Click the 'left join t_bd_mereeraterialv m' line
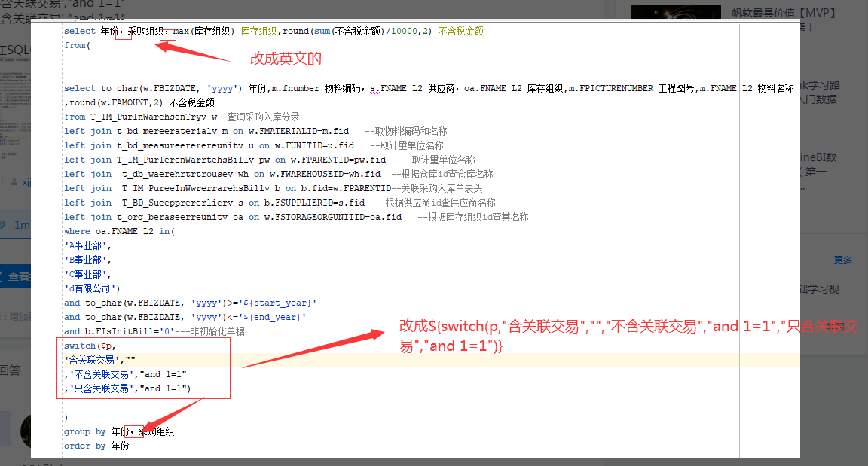The height and width of the screenshot is (466, 868). tap(255, 131)
